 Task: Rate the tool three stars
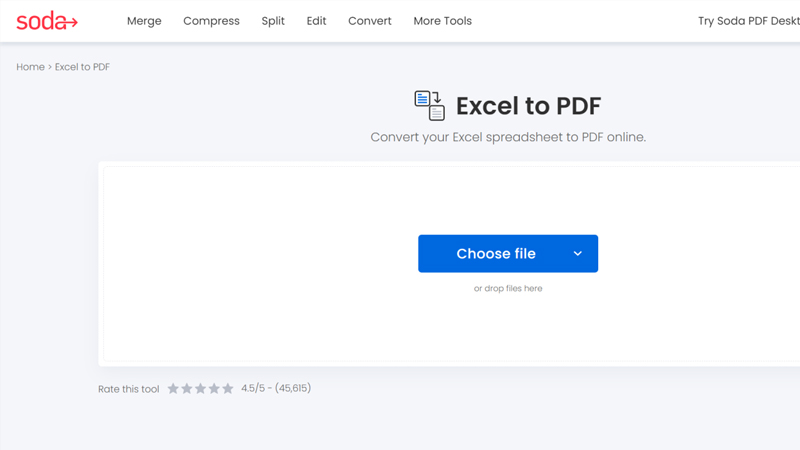coord(201,389)
